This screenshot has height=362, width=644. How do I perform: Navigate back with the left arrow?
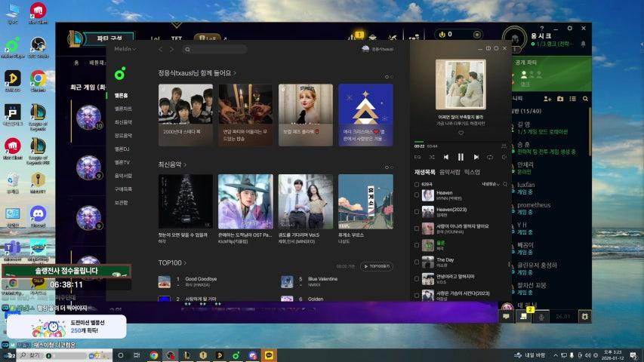tap(160, 49)
